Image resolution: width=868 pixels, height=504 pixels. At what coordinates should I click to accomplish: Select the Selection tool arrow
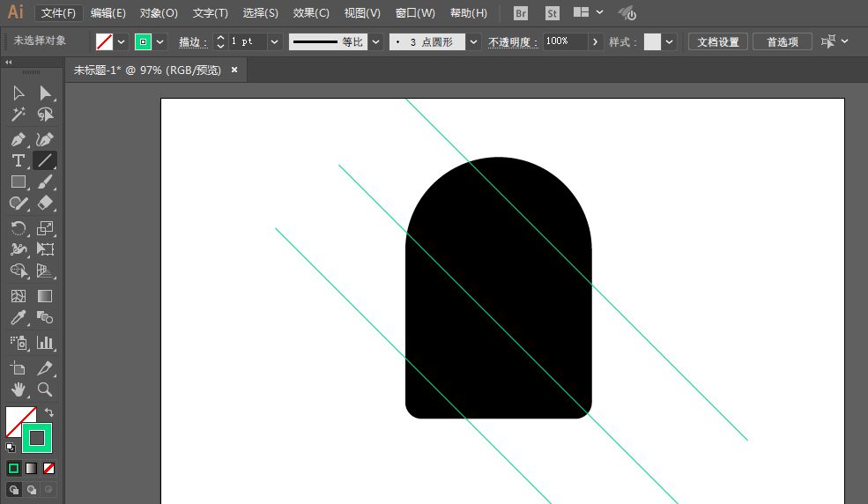click(x=19, y=93)
